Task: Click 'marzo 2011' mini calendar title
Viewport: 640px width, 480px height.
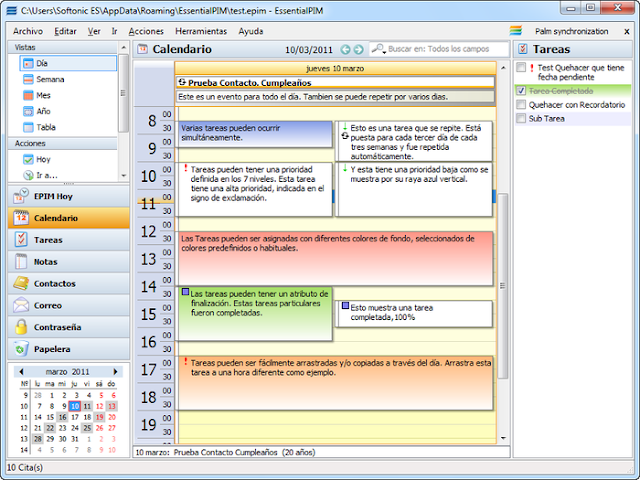Action: pyautogui.click(x=67, y=372)
